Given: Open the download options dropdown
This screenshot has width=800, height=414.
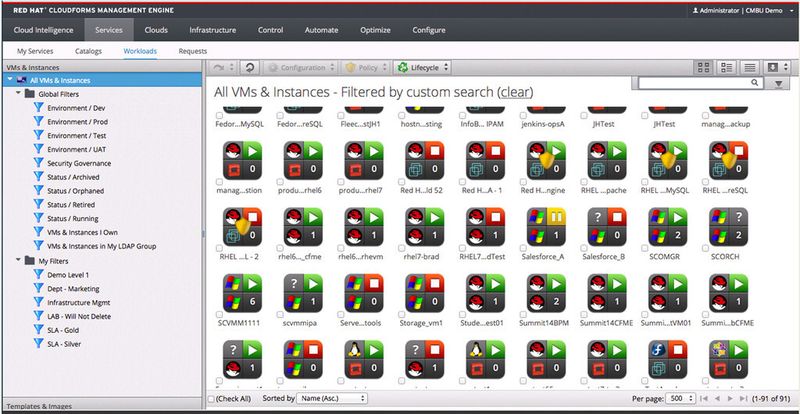Looking at the screenshot, I should (777, 67).
